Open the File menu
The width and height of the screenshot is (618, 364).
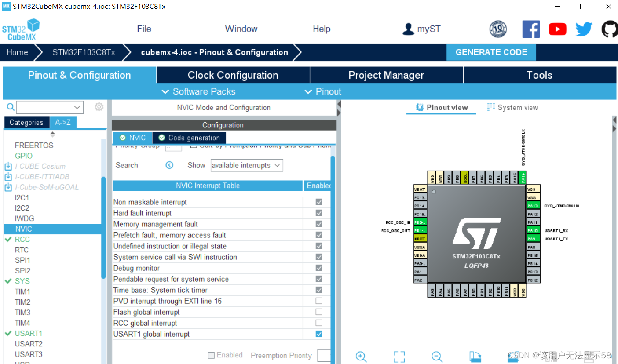pos(144,29)
